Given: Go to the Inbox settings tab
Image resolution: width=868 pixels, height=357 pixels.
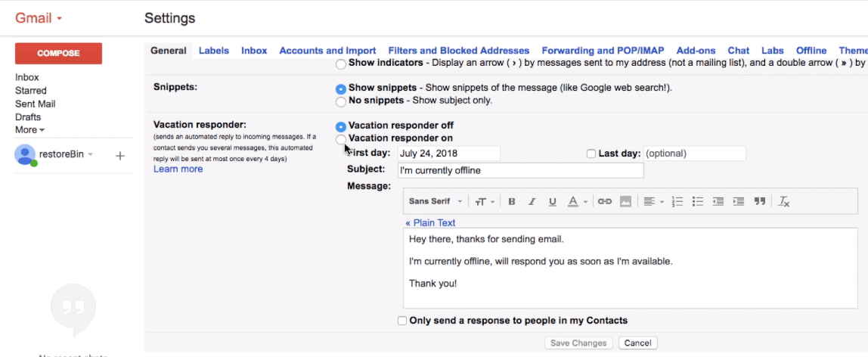Looking at the screenshot, I should pyautogui.click(x=254, y=51).
